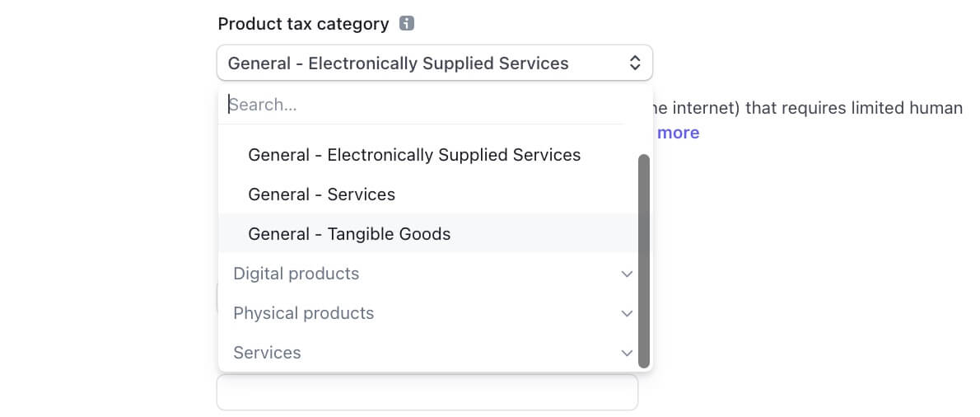Click the empty text field below the dropdown
Image resolution: width=980 pixels, height=417 pixels.
[x=427, y=392]
